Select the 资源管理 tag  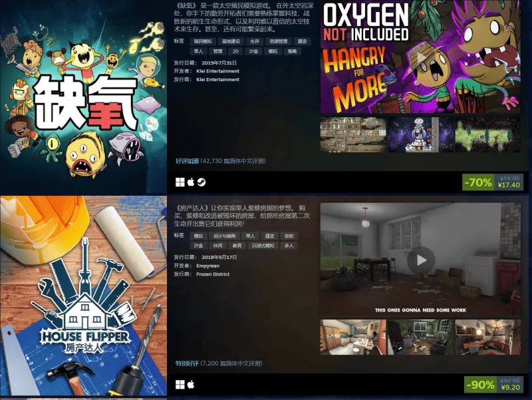pyautogui.click(x=278, y=41)
